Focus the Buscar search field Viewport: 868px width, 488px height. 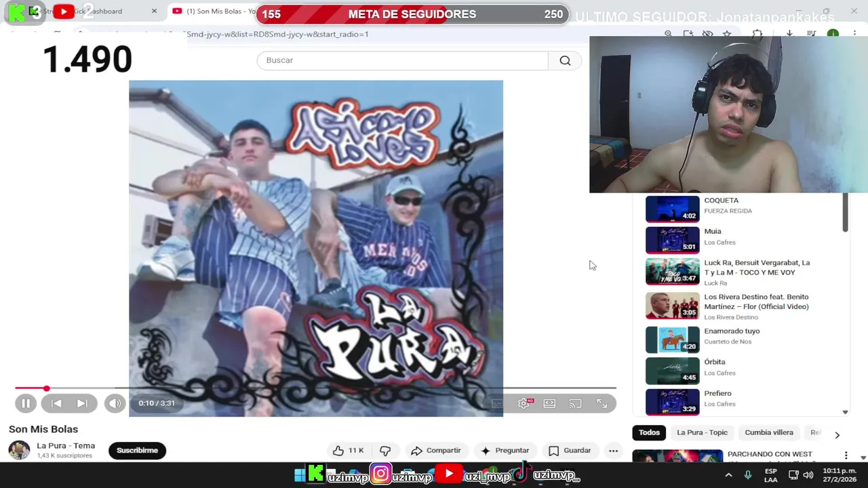coord(402,60)
